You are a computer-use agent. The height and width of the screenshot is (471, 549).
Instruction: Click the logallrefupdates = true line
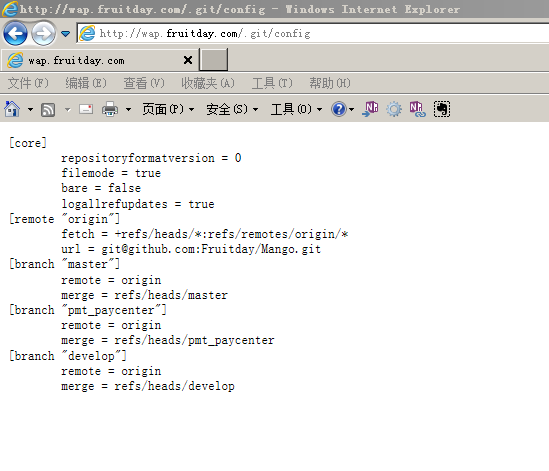click(x=138, y=204)
